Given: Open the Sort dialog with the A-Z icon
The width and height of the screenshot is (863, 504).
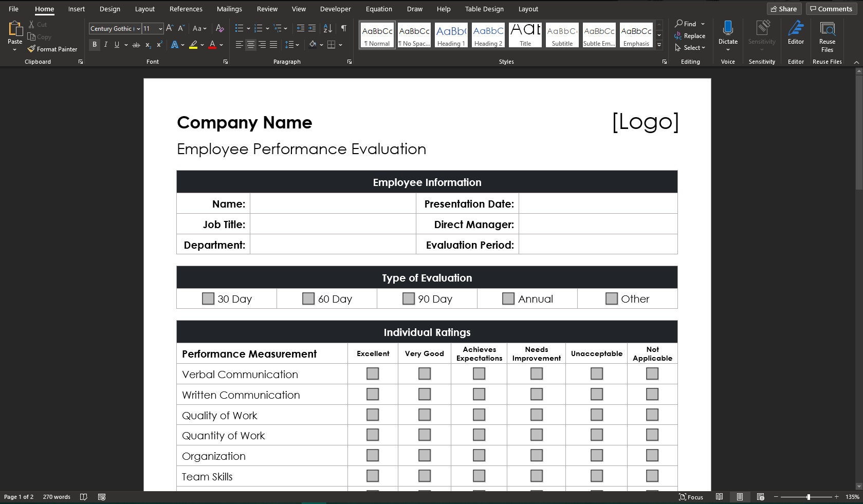Looking at the screenshot, I should 327,28.
